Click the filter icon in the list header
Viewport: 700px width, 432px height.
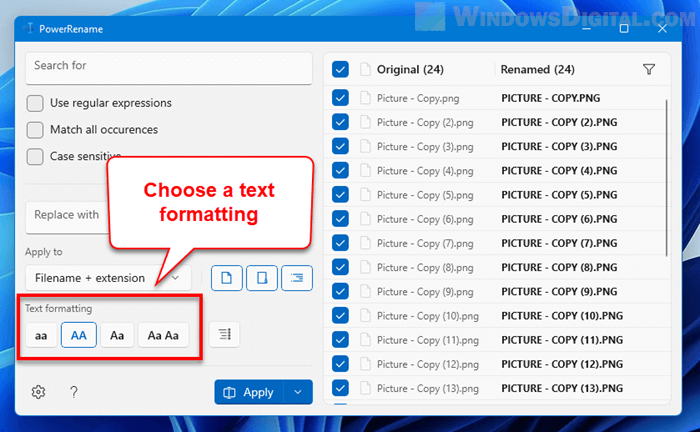[649, 70]
